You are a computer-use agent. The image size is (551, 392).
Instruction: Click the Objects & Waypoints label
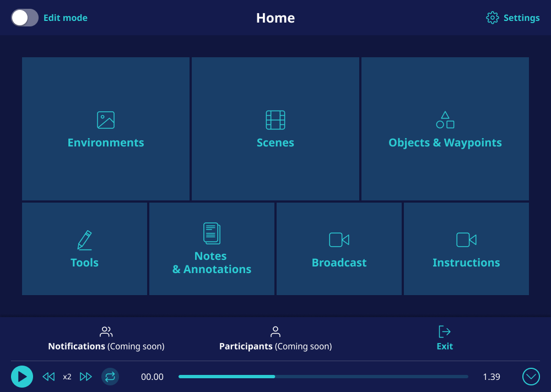(x=445, y=143)
